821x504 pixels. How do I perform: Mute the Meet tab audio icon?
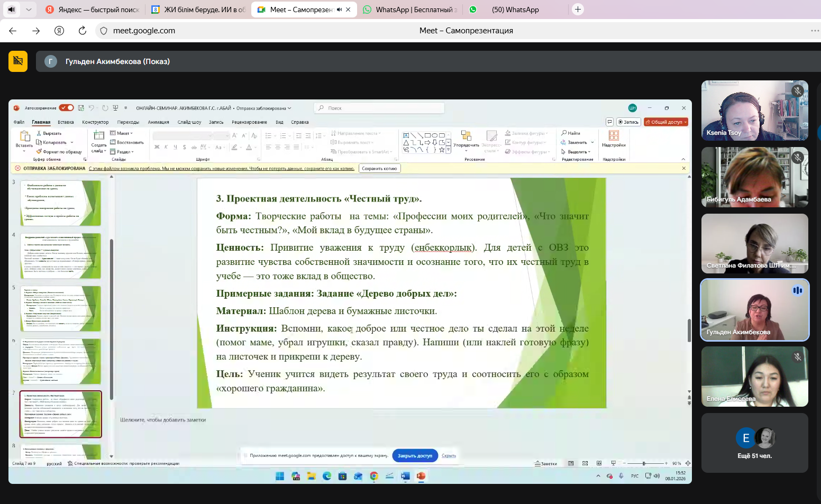339,10
